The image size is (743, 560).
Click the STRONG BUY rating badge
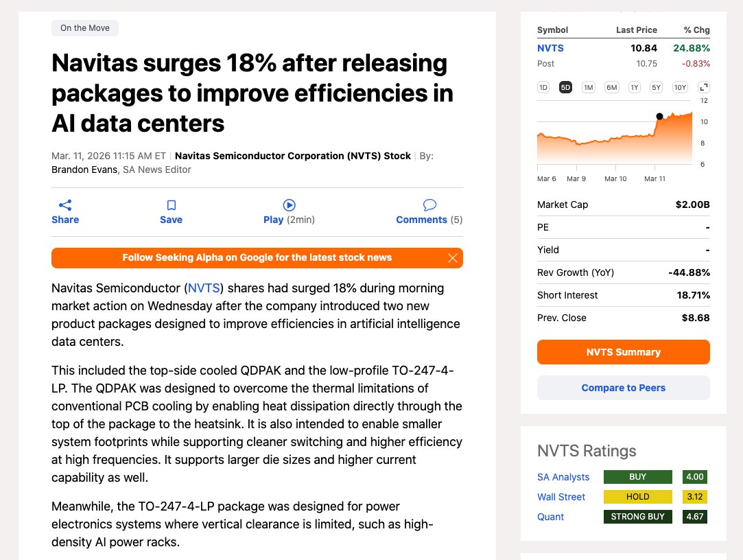click(x=638, y=517)
